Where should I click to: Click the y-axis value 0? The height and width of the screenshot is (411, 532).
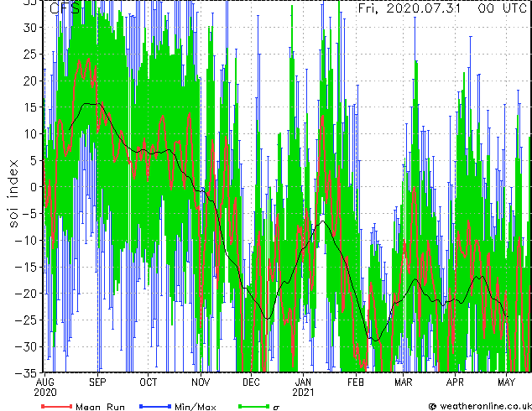click(x=34, y=187)
